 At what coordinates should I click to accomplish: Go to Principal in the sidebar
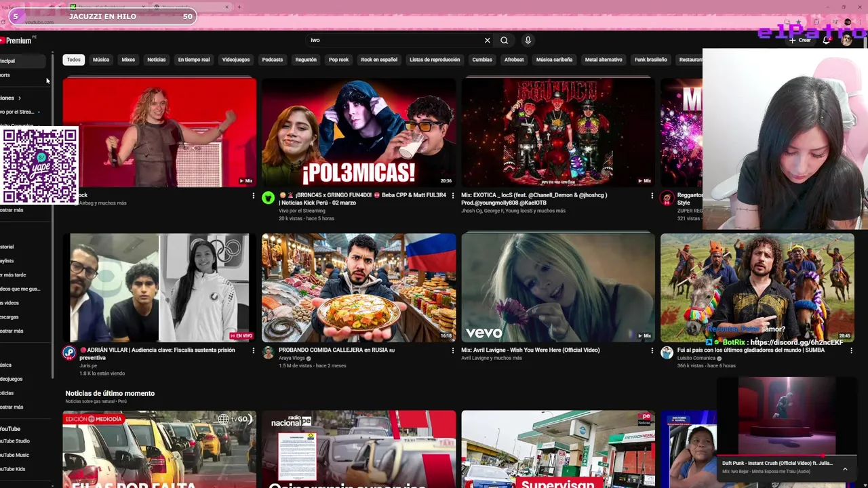coord(22,61)
